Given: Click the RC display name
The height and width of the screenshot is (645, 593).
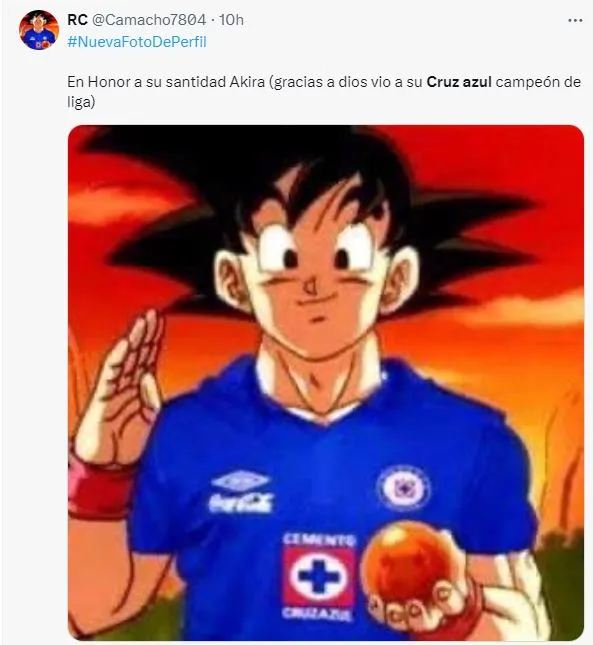Looking at the screenshot, I should click(x=77, y=20).
